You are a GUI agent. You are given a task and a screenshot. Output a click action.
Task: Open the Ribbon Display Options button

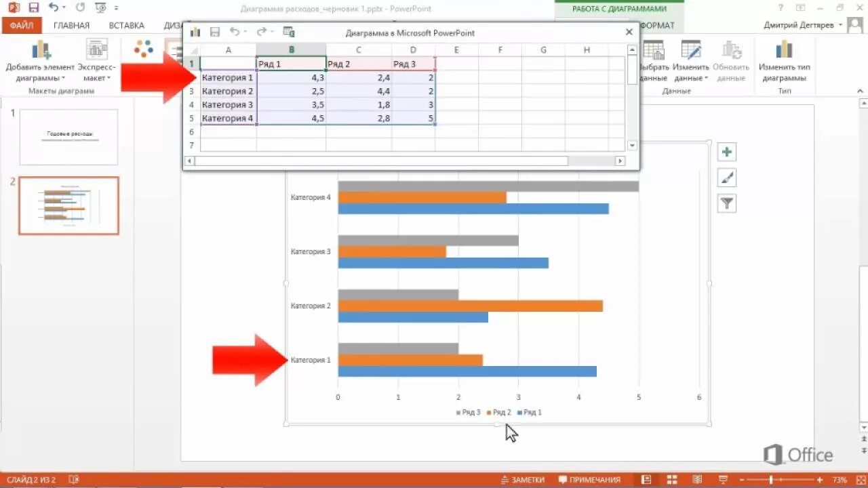coord(801,8)
